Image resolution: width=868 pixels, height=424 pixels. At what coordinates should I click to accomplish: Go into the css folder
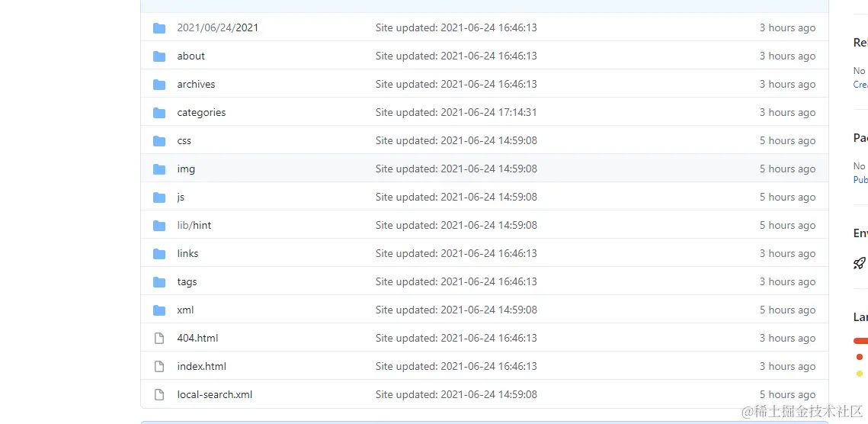click(184, 141)
